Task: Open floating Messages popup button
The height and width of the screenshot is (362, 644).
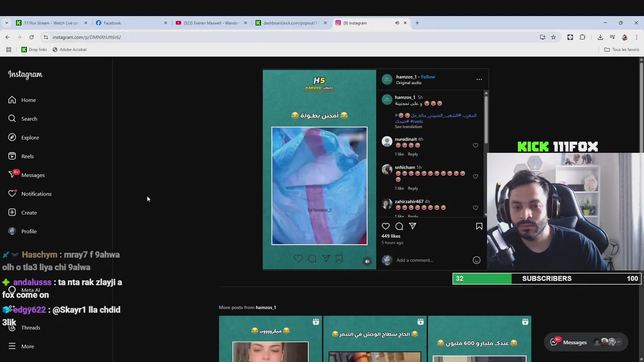Action: tap(586, 342)
